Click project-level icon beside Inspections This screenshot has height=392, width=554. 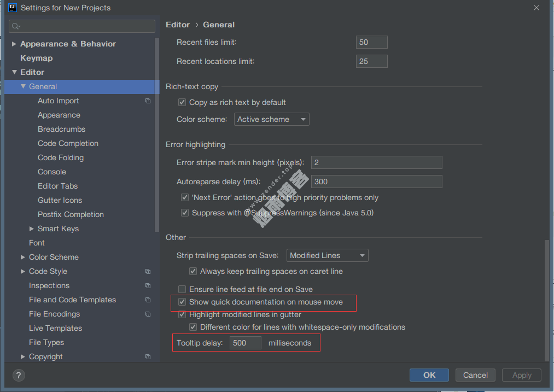(148, 286)
